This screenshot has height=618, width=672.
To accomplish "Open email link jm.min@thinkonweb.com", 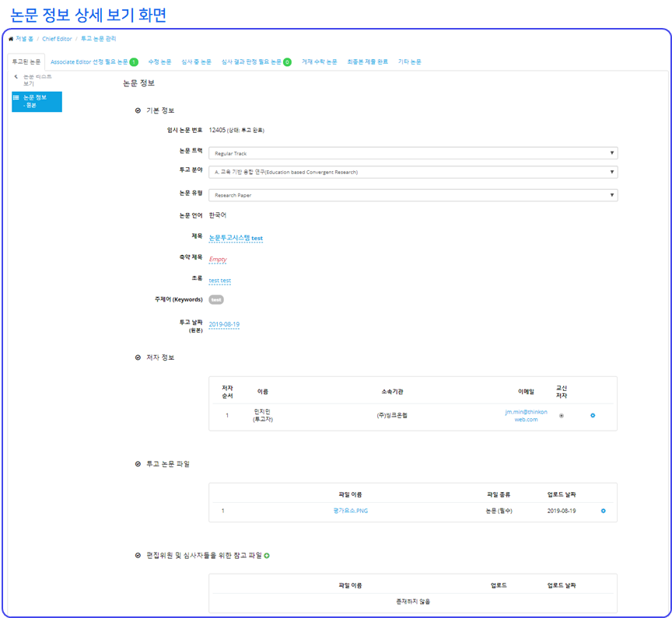I will [x=526, y=415].
